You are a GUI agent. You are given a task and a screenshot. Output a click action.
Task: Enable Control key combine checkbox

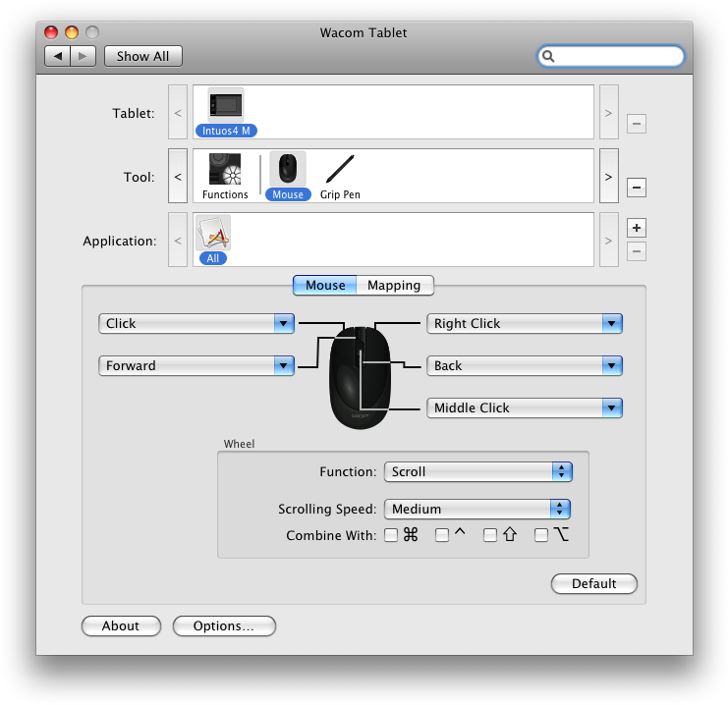(x=442, y=535)
